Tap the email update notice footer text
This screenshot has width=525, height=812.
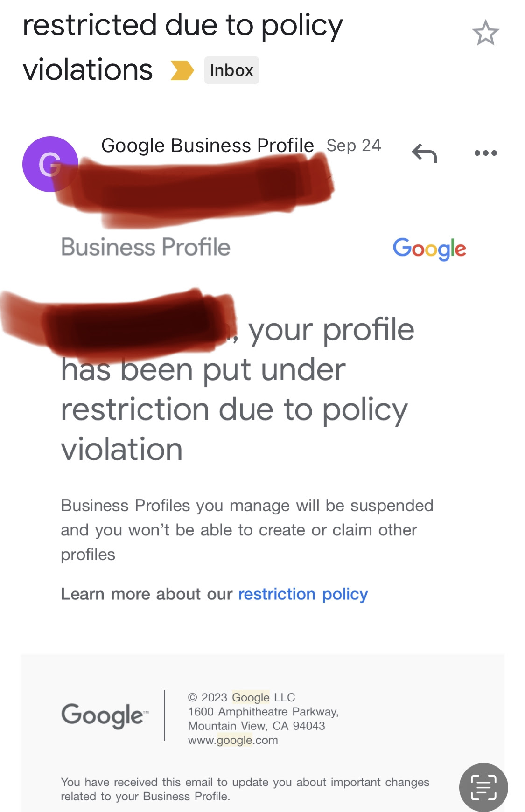[x=245, y=789]
